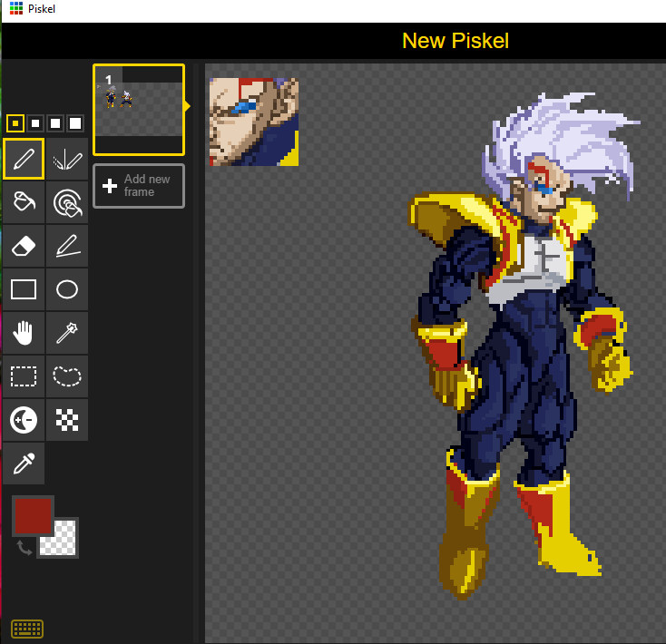Select the paint all same-color pixels tool
Viewport: 666px width, 644px height.
(x=67, y=202)
